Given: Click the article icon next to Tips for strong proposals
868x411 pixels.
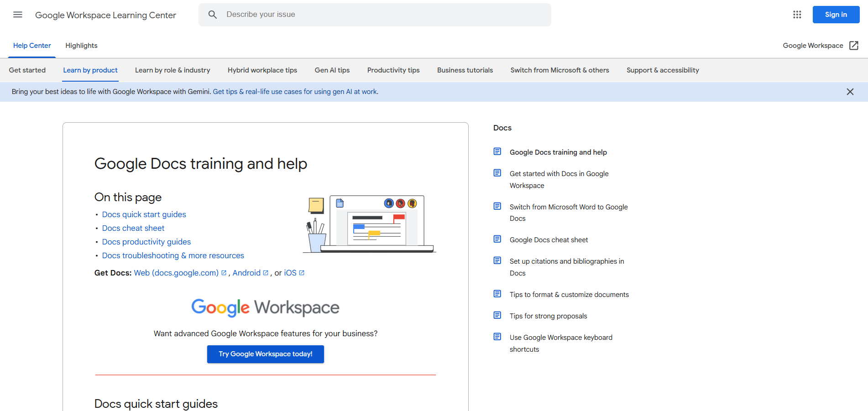Looking at the screenshot, I should click(x=497, y=315).
